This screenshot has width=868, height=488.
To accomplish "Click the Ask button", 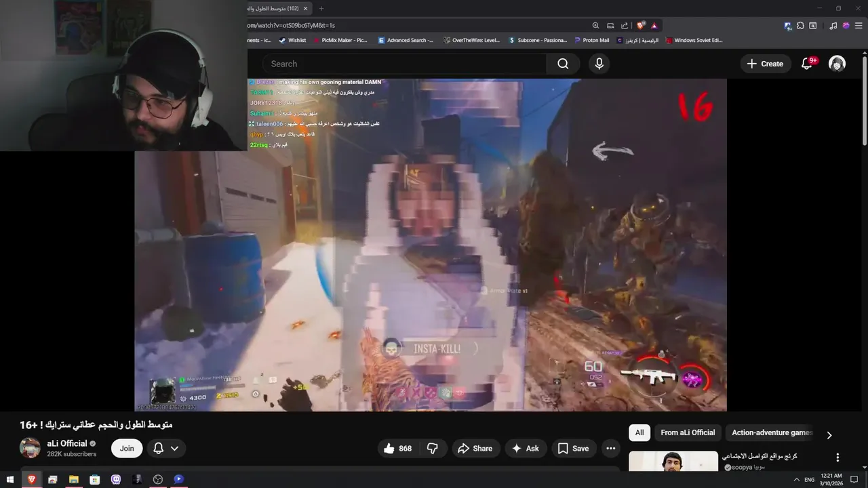I will tap(526, 448).
